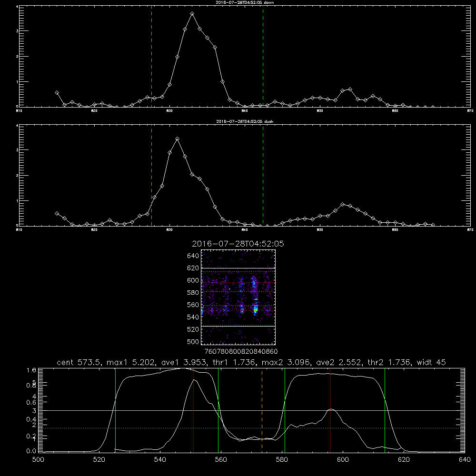Viewport: 476px width, 476px height.
Task: Click the green vertical line near 559 in bottom plot
Action: click(218, 410)
